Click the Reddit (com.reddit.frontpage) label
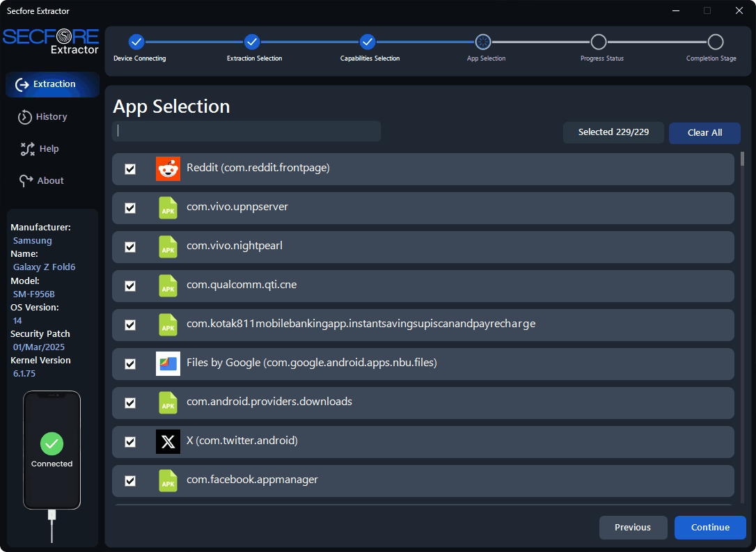The image size is (756, 552). [258, 168]
